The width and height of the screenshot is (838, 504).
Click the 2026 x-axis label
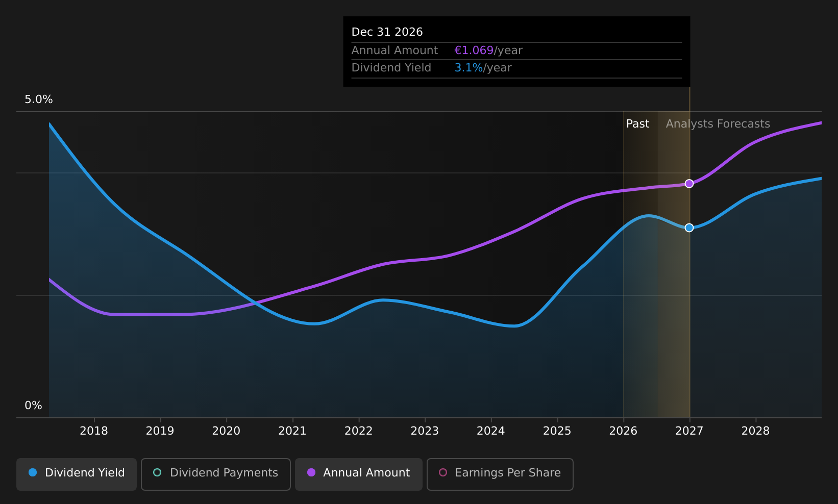[623, 431]
